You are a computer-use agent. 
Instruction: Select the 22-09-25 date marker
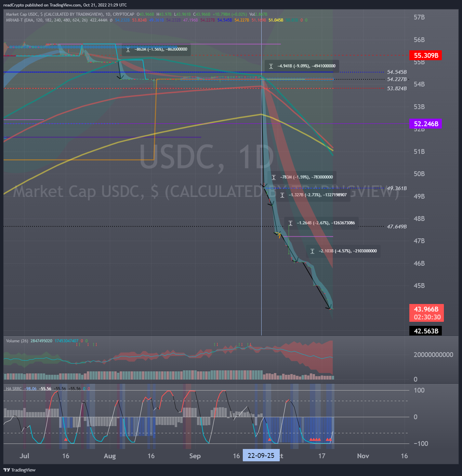(x=261, y=455)
